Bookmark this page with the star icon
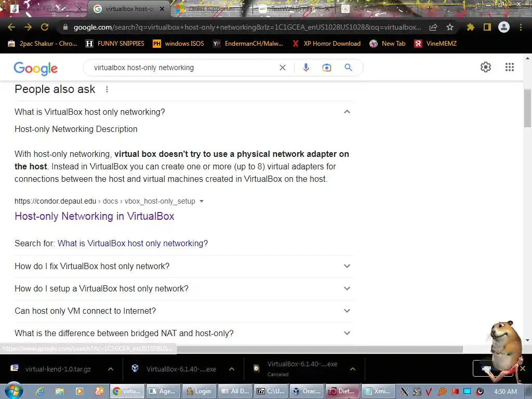Image resolution: width=532 pixels, height=399 pixels. click(x=450, y=27)
